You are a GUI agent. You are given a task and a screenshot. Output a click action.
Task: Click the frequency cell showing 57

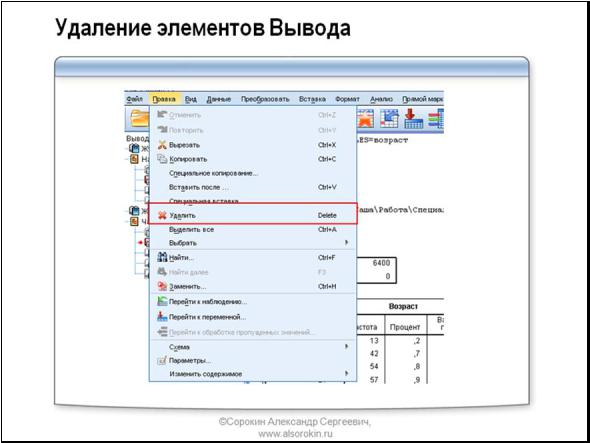374,379
